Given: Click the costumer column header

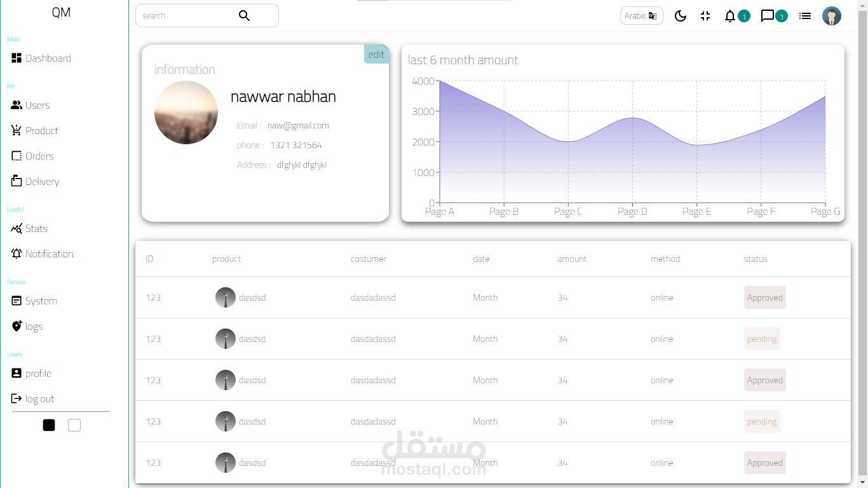Looking at the screenshot, I should pos(369,259).
